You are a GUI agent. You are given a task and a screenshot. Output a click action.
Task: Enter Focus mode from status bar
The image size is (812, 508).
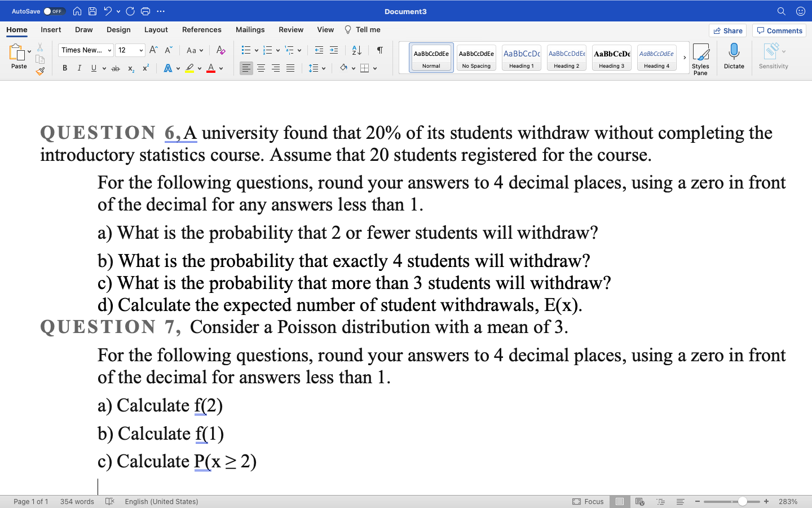588,501
